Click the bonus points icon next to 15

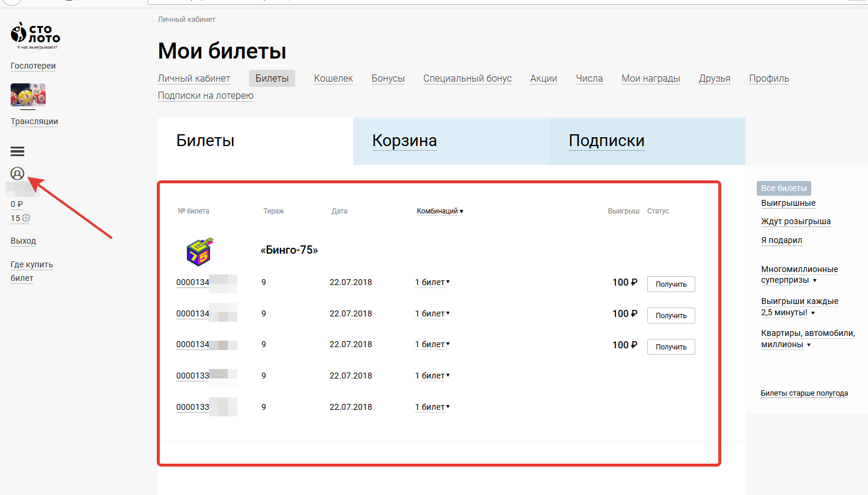pyautogui.click(x=26, y=218)
